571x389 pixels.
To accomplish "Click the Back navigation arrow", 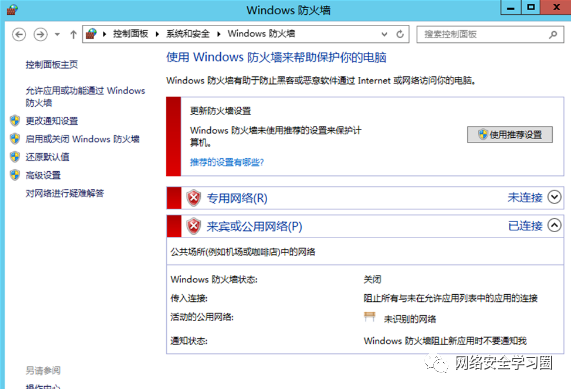I will [x=19, y=35].
